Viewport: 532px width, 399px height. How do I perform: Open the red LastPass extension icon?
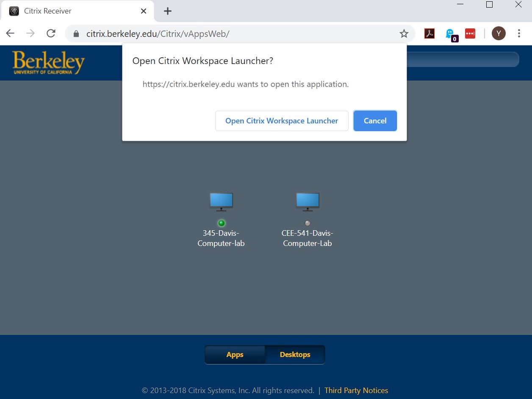pos(470,33)
